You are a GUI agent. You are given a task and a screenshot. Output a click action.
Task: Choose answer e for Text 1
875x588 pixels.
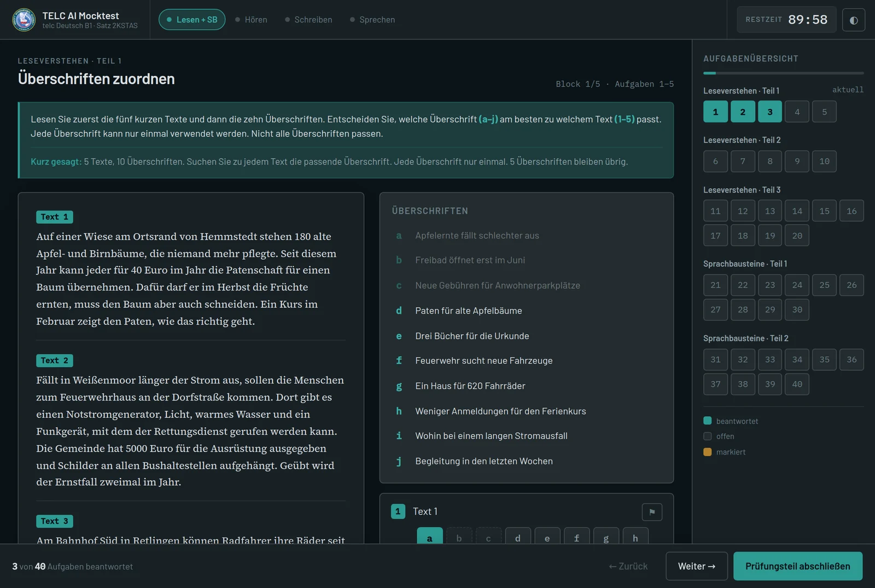pyautogui.click(x=547, y=536)
